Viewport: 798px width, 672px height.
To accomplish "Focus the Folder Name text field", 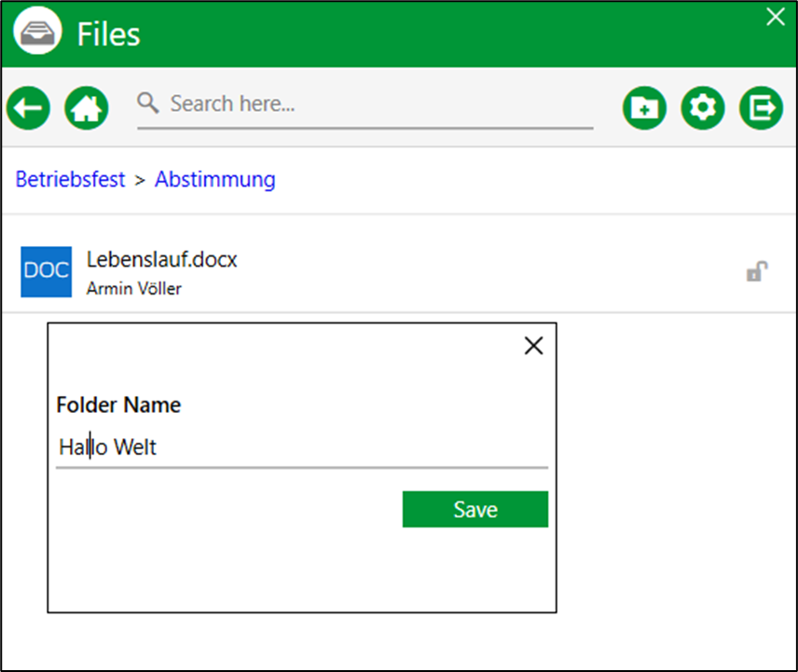I will [x=302, y=447].
